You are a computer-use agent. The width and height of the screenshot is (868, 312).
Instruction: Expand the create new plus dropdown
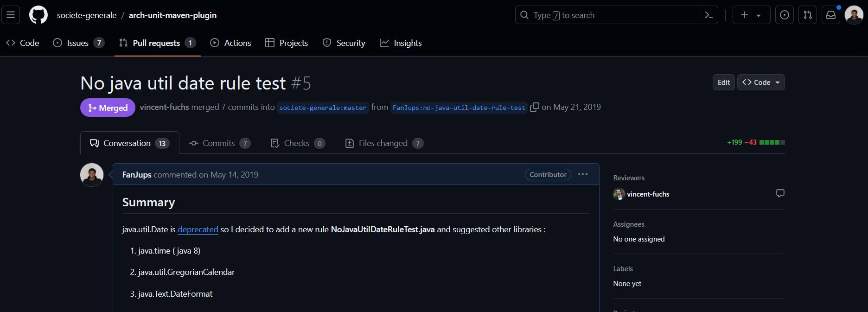[751, 15]
